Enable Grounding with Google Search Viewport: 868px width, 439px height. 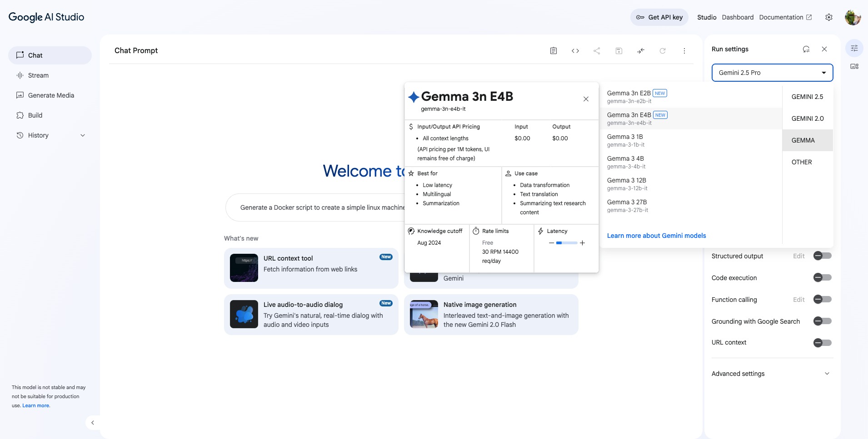tap(822, 321)
